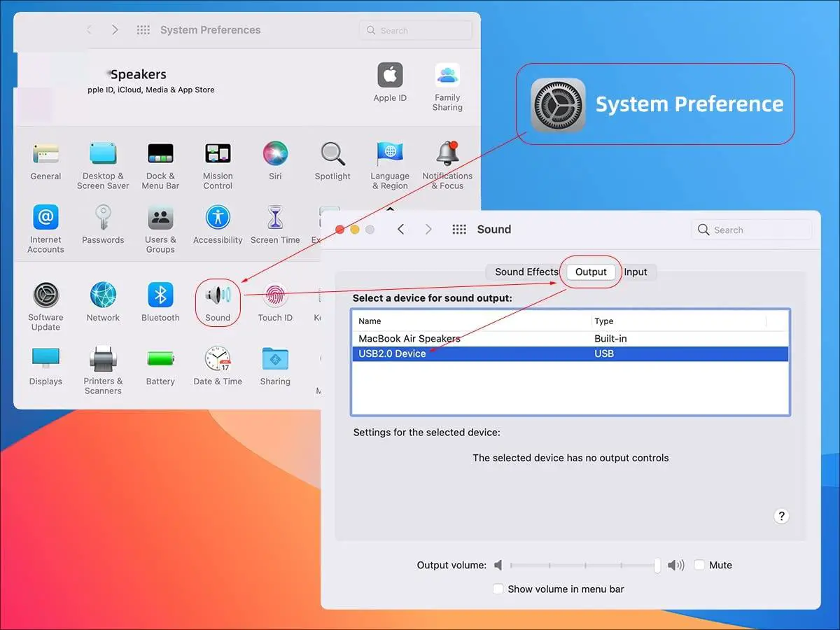Click the help question mark button

tap(781, 516)
